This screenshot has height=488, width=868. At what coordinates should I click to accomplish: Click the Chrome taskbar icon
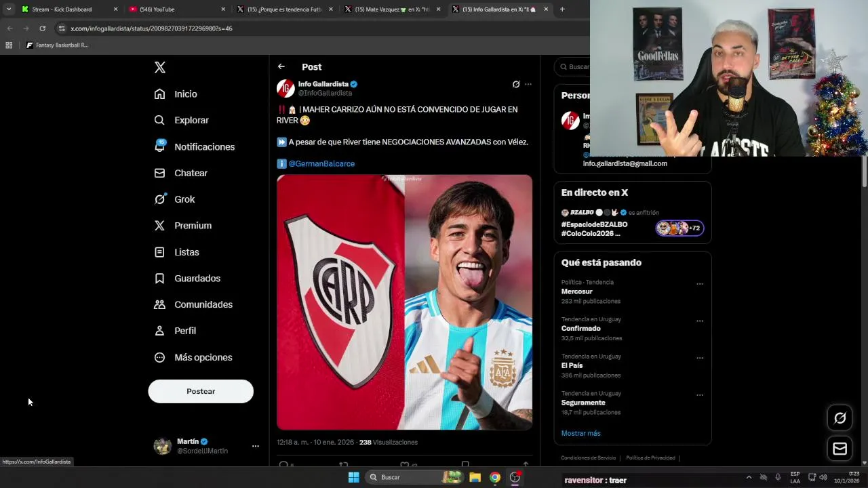click(495, 477)
